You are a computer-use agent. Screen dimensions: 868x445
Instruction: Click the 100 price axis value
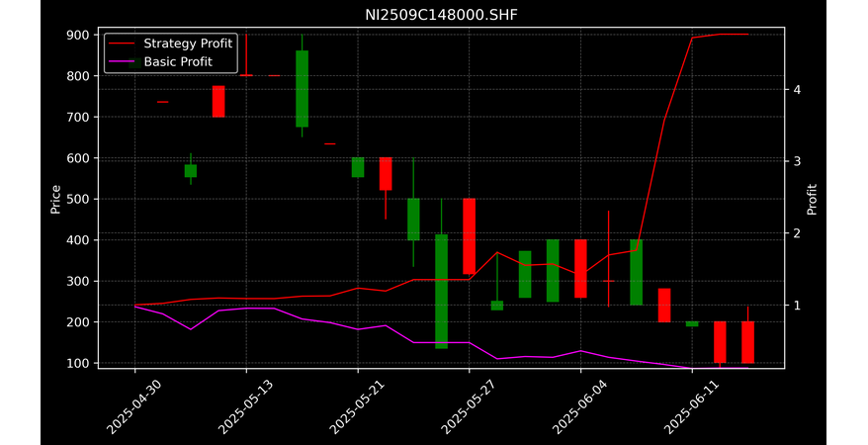click(78, 363)
